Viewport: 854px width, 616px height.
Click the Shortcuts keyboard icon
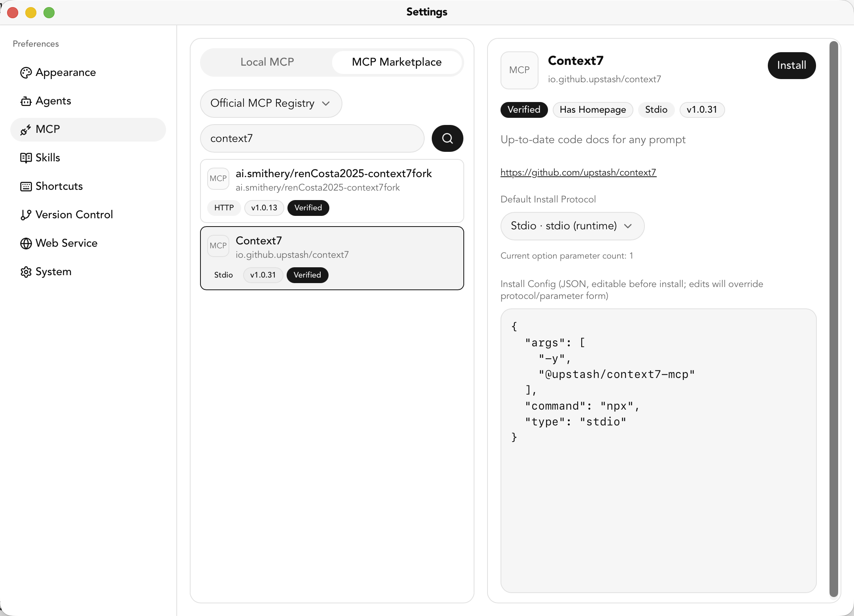26,187
